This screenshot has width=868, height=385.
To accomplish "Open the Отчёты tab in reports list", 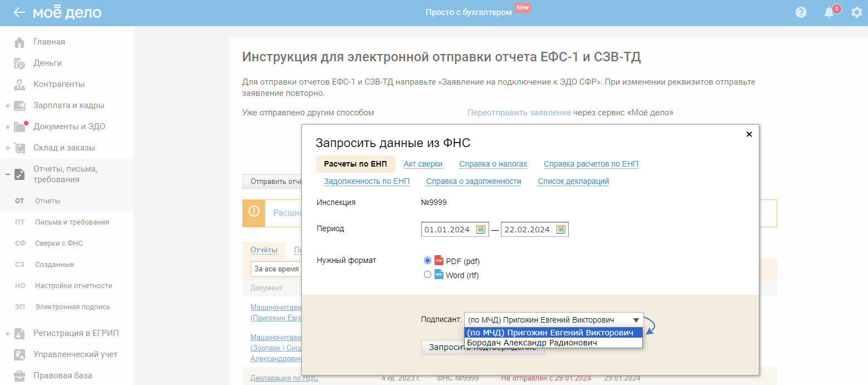I will (264, 250).
